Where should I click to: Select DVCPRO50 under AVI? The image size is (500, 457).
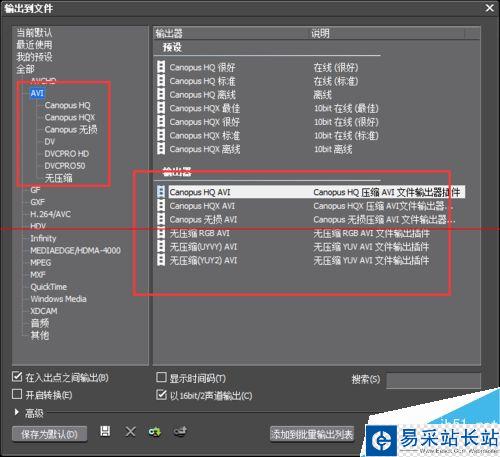click(65, 166)
